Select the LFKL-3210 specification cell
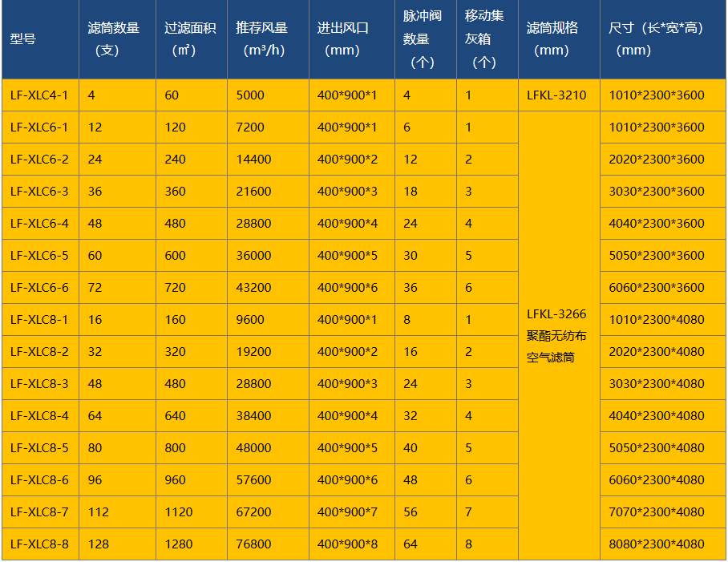This screenshot has width=728, height=562. 556,95
